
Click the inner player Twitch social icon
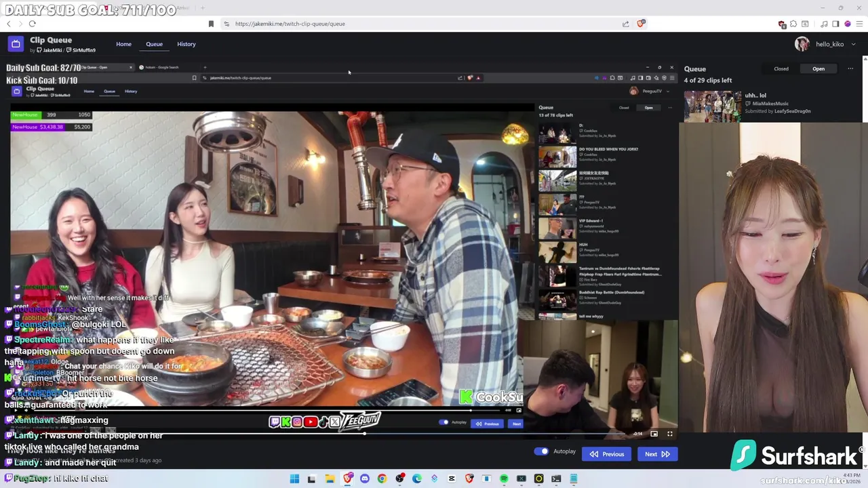(x=275, y=422)
